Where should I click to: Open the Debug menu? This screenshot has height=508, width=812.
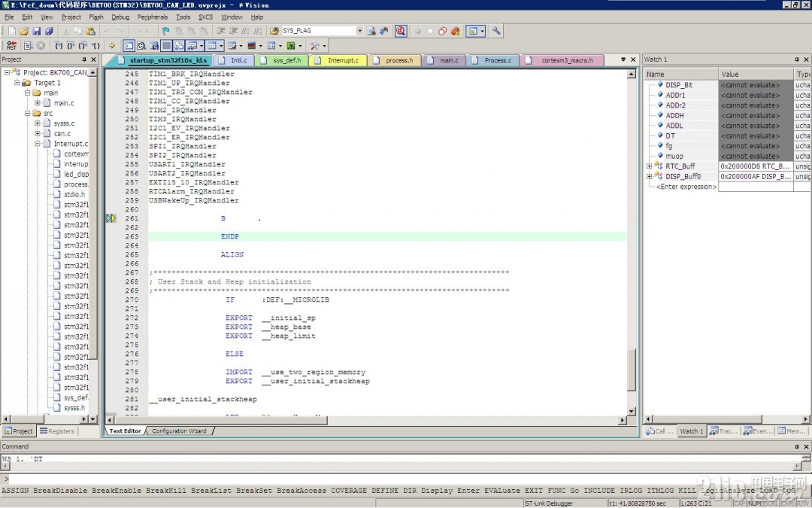(x=120, y=17)
